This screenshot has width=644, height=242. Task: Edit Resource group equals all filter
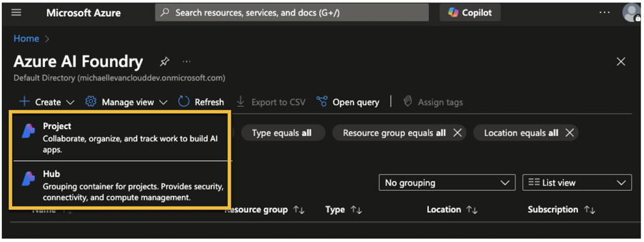394,133
